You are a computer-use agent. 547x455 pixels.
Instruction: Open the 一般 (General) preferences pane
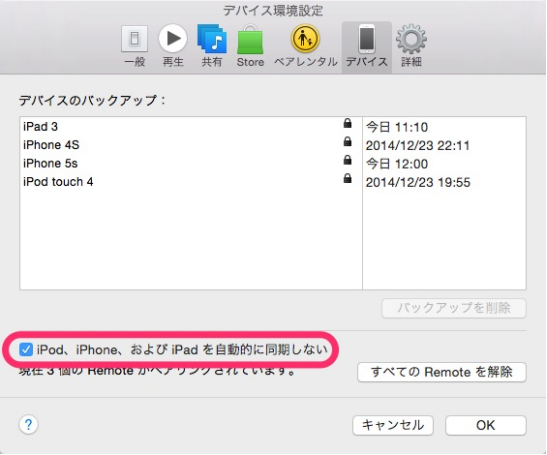click(135, 46)
